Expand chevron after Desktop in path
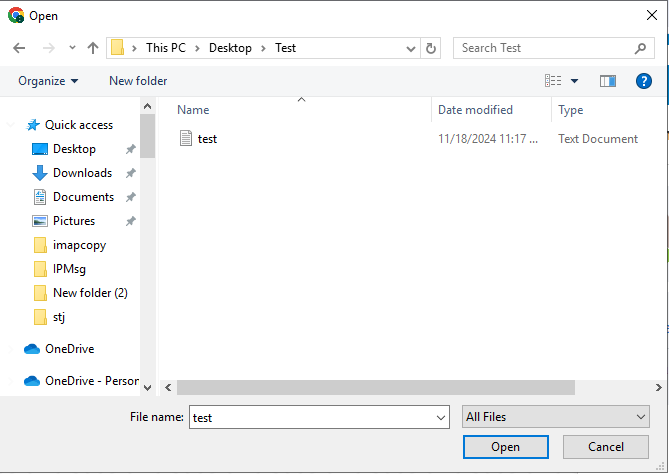This screenshot has width=669, height=474. click(x=263, y=48)
